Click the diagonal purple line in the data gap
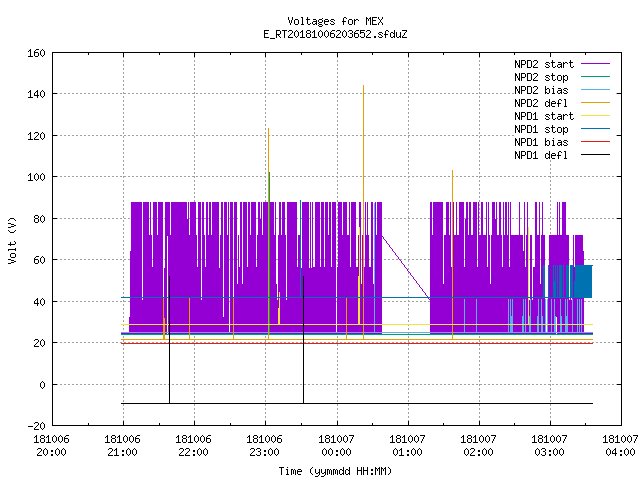Image resolution: width=640 pixels, height=480 pixels. coord(406,268)
